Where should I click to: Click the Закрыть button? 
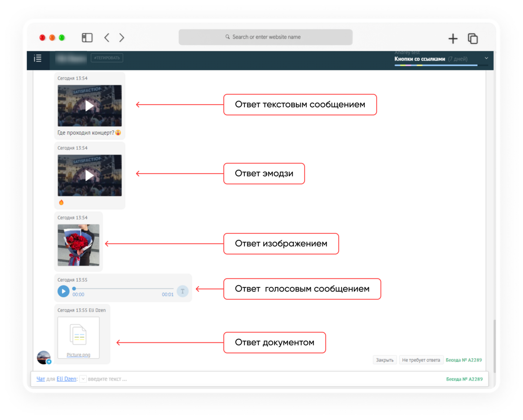tap(385, 360)
